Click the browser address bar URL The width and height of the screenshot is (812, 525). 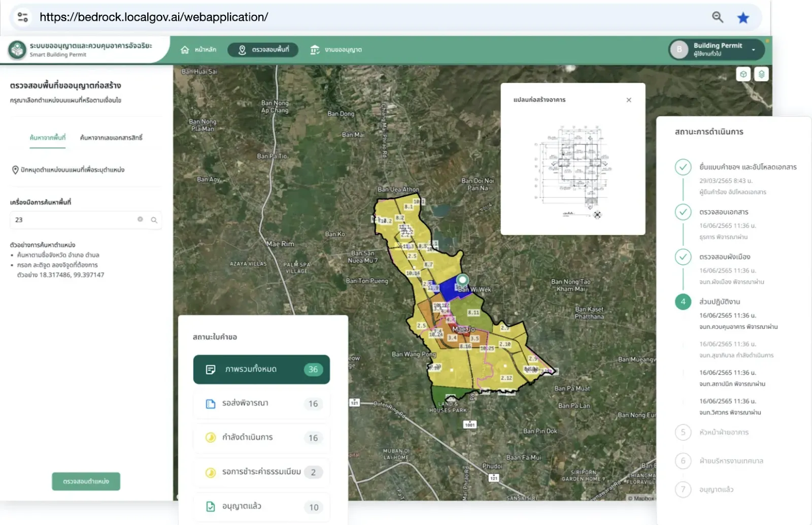pyautogui.click(x=154, y=17)
